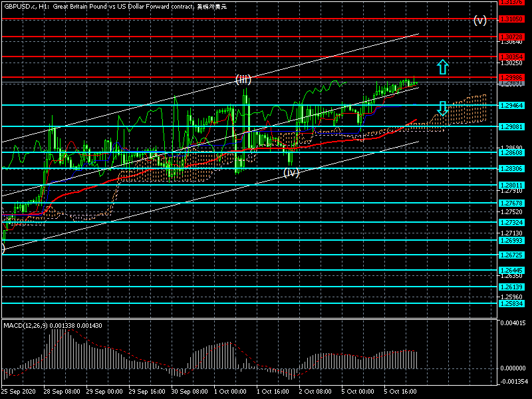Click the cyan 1.28608 price label
The height and width of the screenshot is (399, 532).
511,153
